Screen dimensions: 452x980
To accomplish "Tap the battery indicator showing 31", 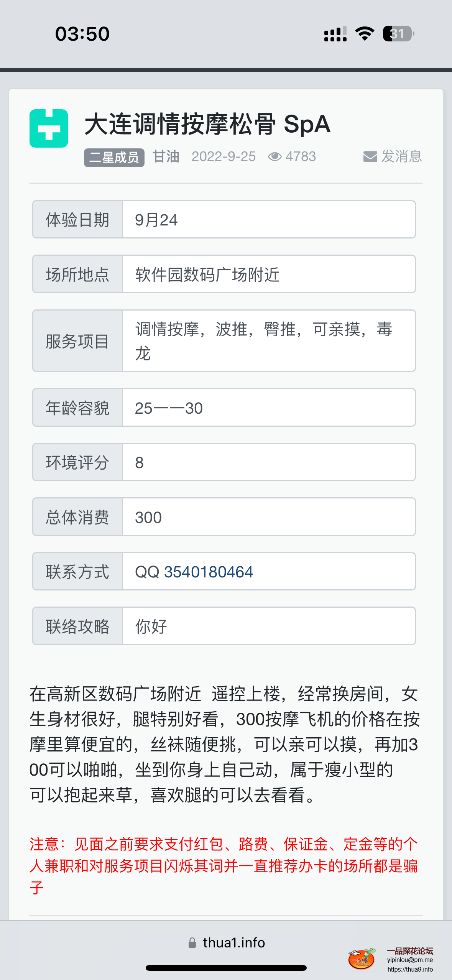I will pyautogui.click(x=398, y=34).
